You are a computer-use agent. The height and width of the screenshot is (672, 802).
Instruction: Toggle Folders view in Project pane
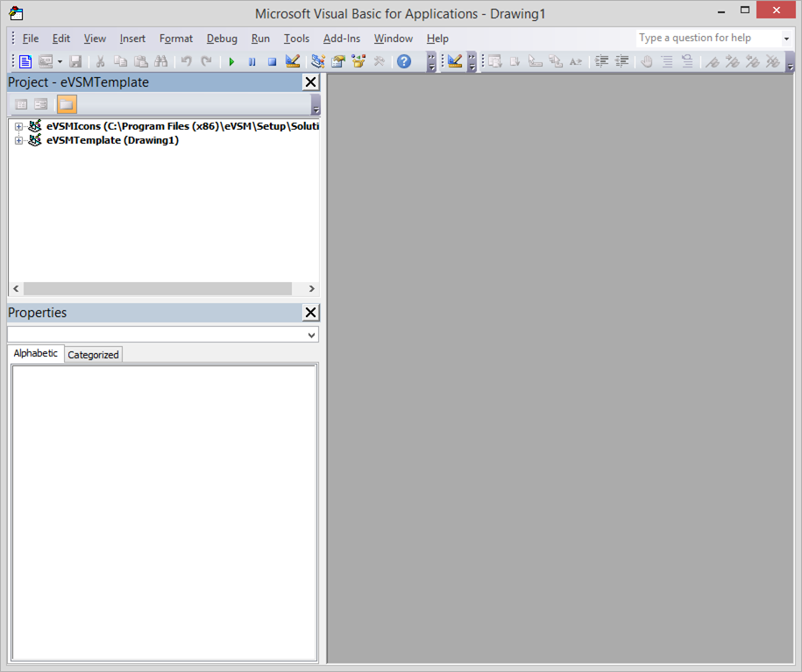[67, 104]
